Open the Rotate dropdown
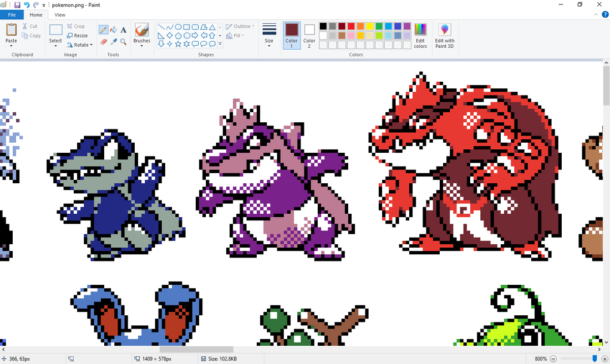The width and height of the screenshot is (610, 364). 80,45
